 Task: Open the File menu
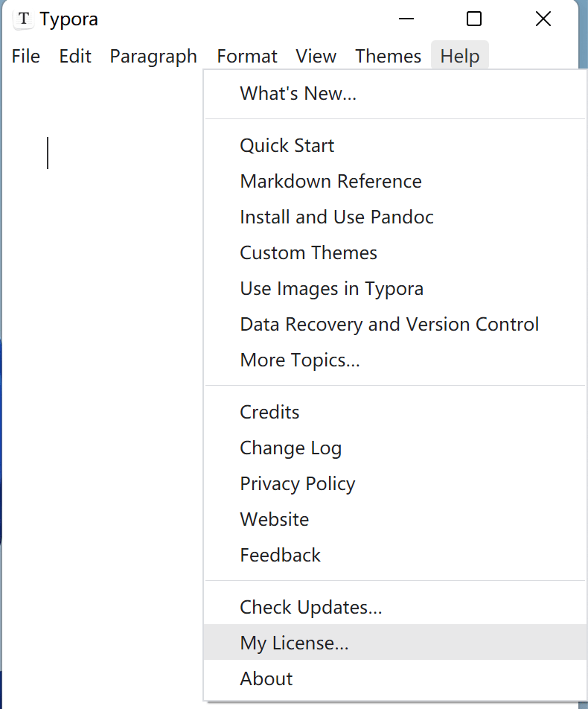[26, 57]
